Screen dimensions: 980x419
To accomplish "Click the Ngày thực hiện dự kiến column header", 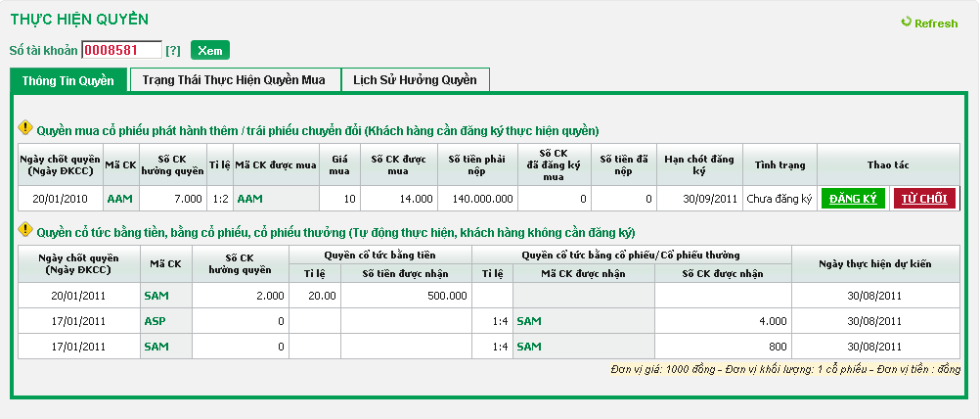I will [875, 263].
